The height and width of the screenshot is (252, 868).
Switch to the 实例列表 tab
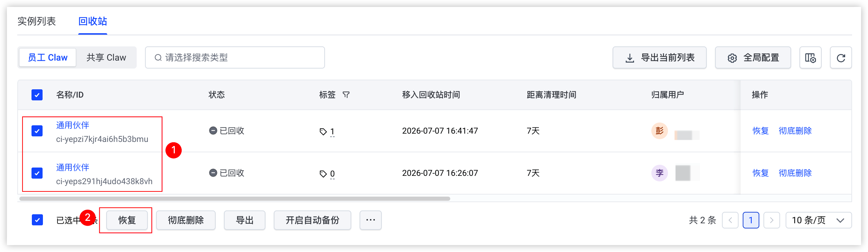pyautogui.click(x=37, y=21)
